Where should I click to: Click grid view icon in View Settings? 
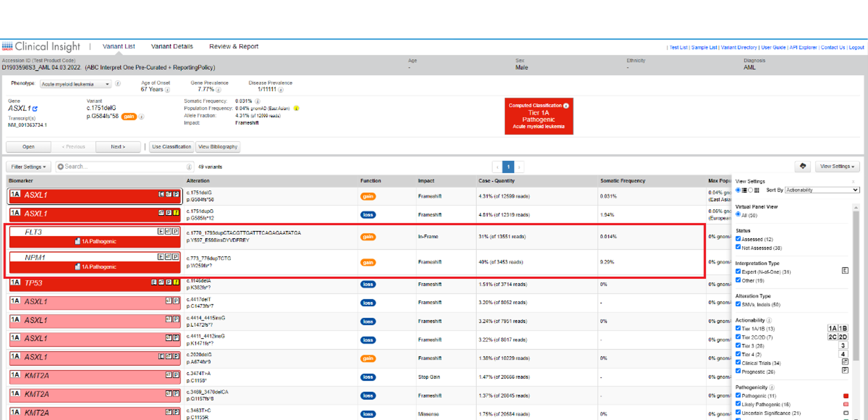[756, 190]
